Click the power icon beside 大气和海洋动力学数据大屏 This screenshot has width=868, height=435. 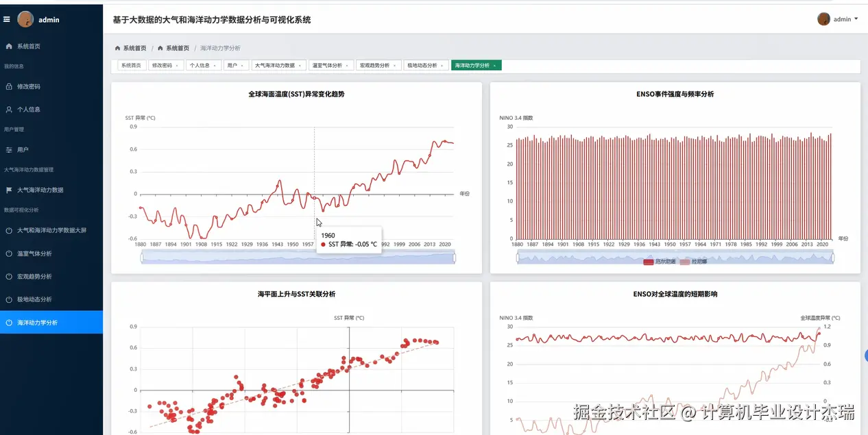coord(9,230)
